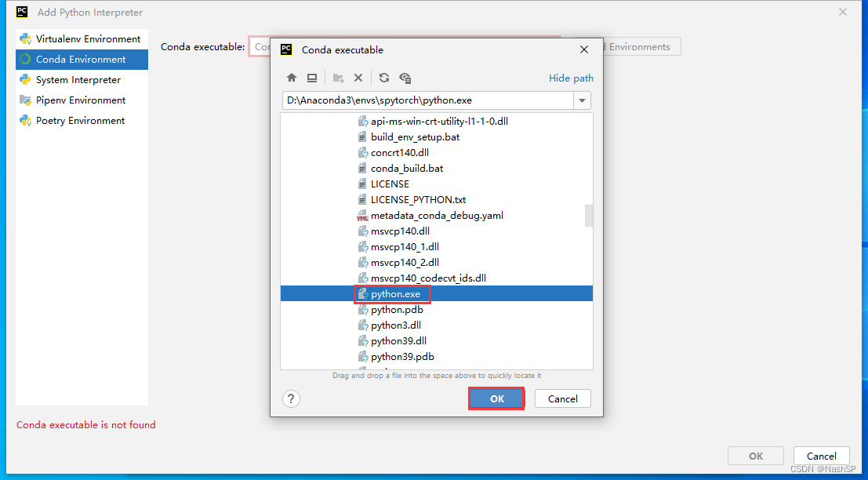Select Pipenv Environment in sidebar
Viewport: 868px width, 480px height.
click(x=82, y=100)
